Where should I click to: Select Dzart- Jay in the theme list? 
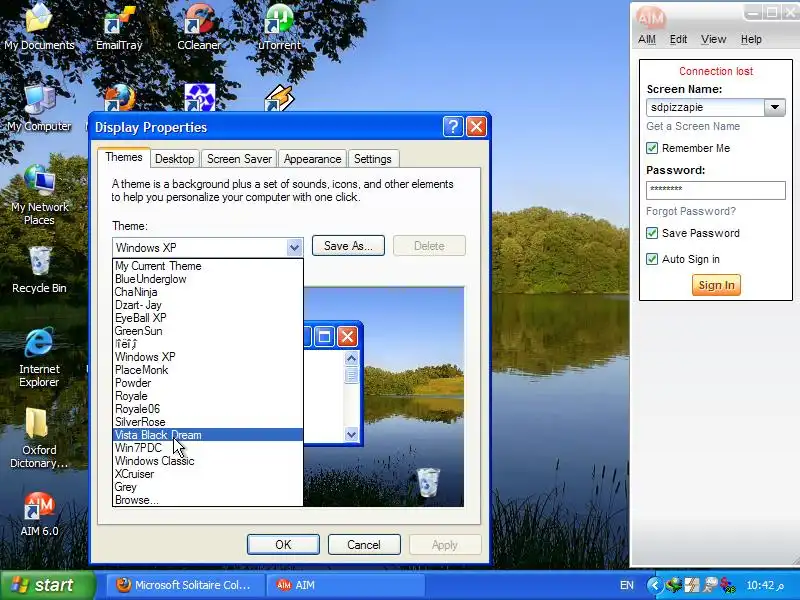click(208, 305)
